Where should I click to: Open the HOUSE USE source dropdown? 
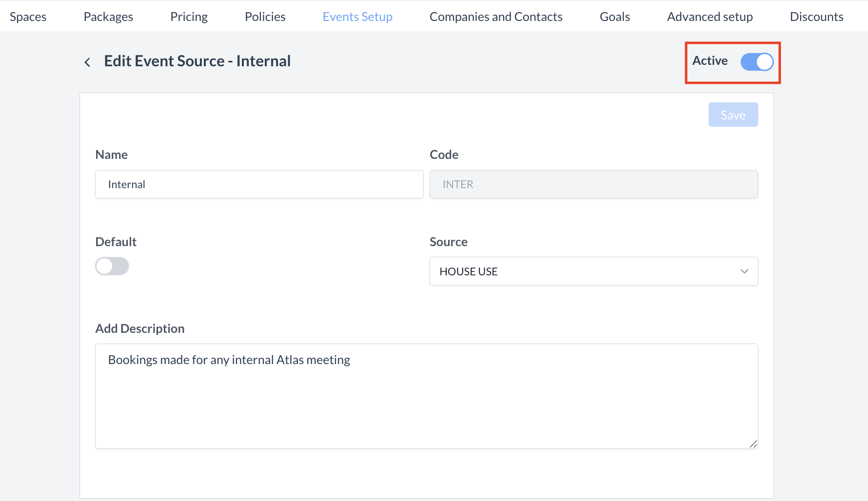pyautogui.click(x=593, y=271)
